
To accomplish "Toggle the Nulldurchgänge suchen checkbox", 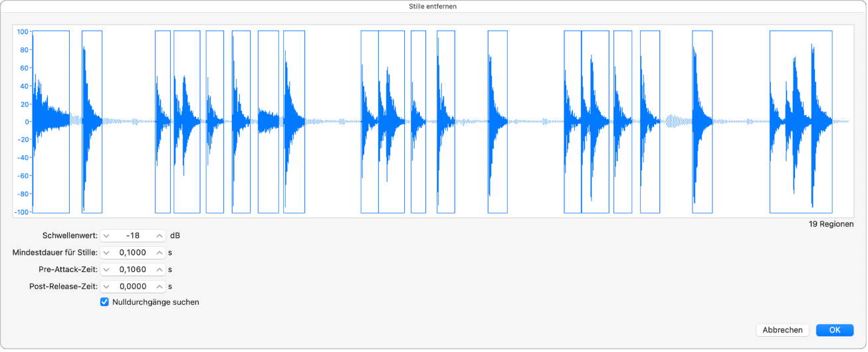I will click(104, 302).
